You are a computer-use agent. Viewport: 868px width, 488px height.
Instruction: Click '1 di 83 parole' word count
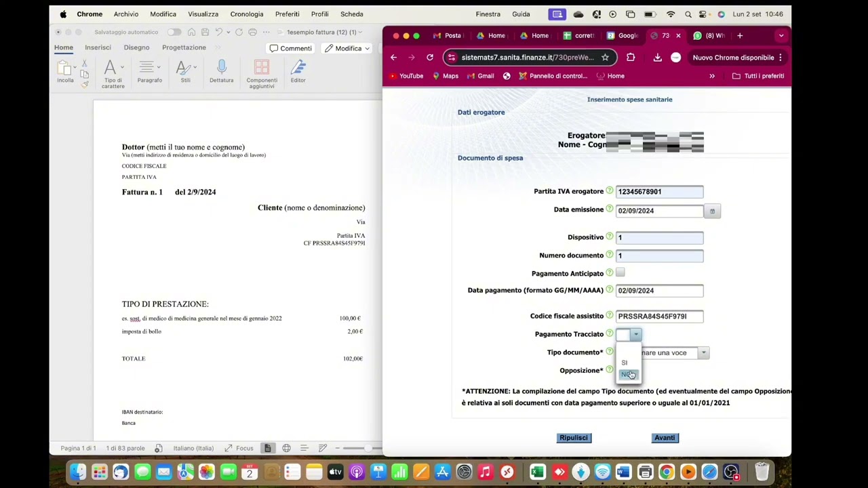pyautogui.click(x=125, y=448)
